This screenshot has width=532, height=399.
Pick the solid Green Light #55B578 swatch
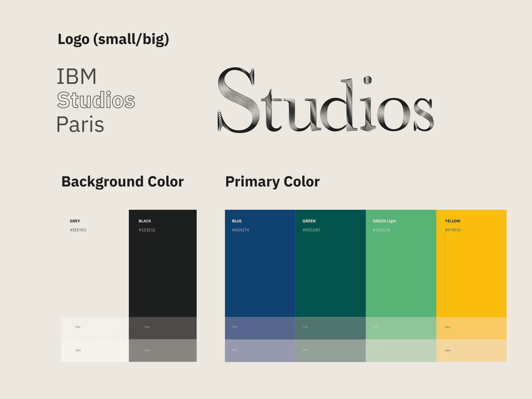point(401,263)
